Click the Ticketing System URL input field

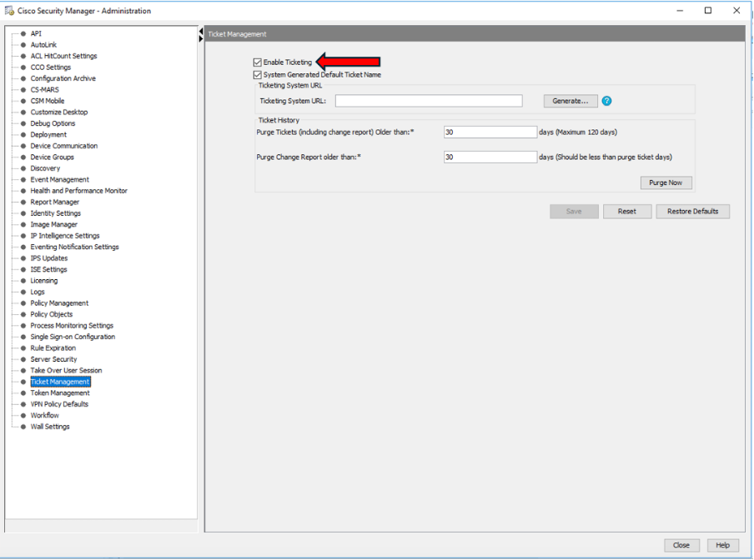tap(429, 101)
